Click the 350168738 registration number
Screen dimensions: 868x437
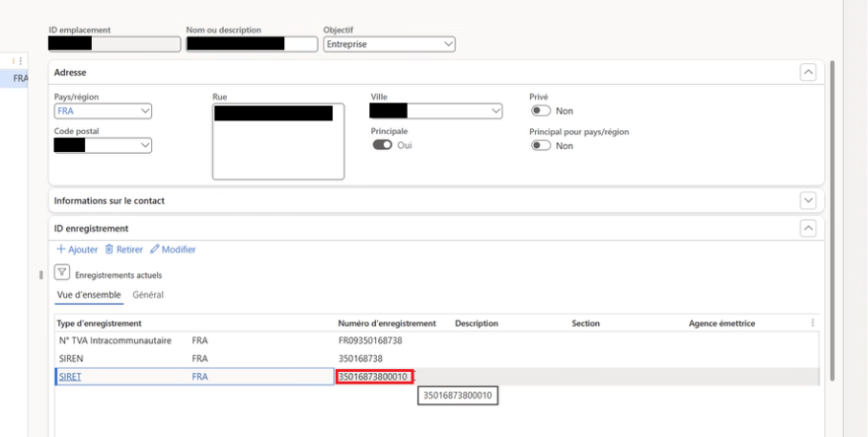[361, 359]
